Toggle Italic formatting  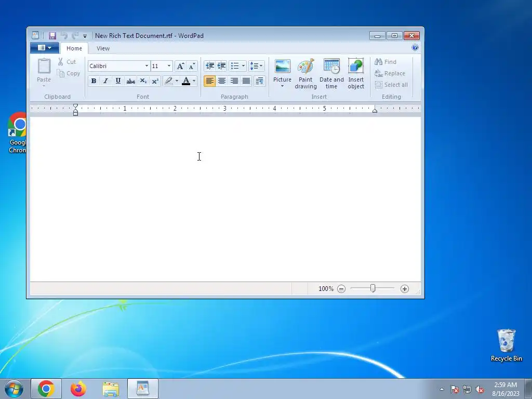(106, 81)
